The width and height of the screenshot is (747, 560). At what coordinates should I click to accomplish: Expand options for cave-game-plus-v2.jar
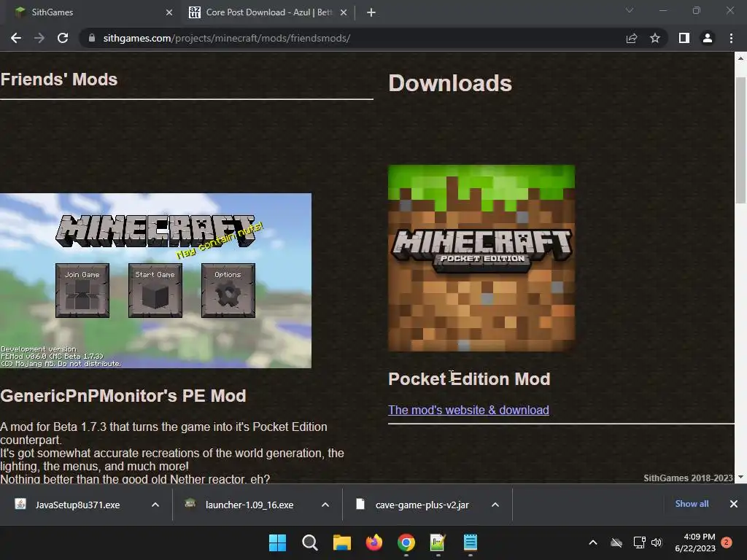point(495,505)
